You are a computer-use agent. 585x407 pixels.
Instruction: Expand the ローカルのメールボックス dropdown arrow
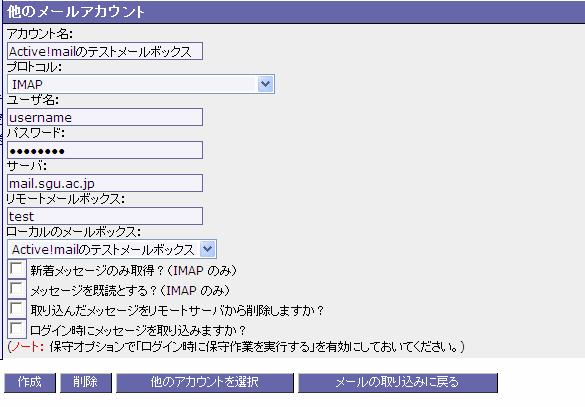pyautogui.click(x=207, y=249)
